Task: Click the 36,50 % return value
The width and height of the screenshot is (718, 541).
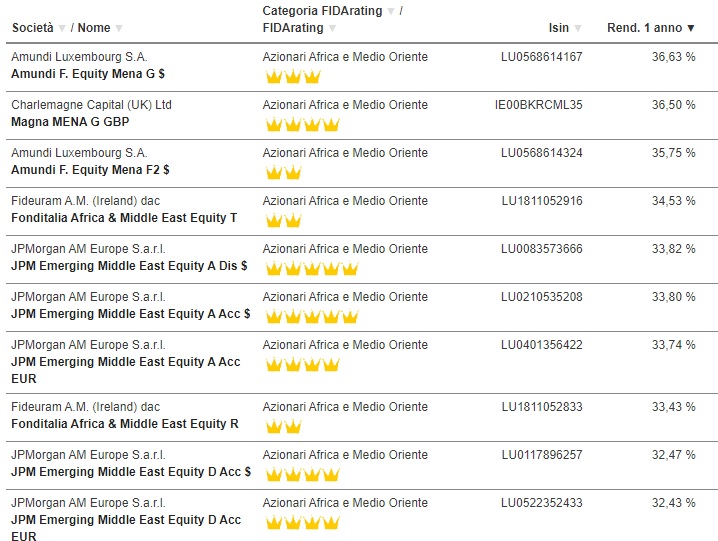Action: [x=674, y=105]
